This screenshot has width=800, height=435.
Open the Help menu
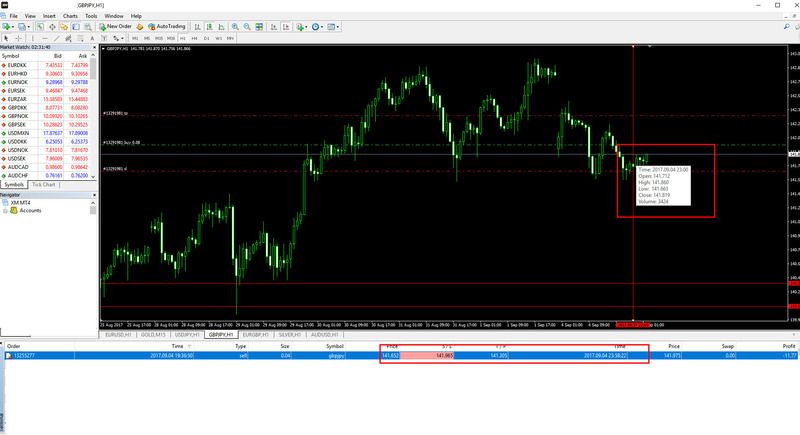136,16
